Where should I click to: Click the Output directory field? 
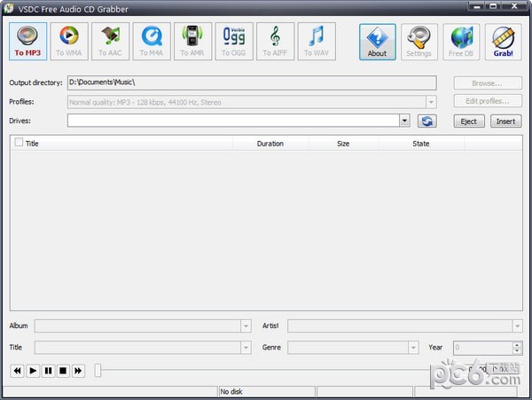click(x=252, y=82)
